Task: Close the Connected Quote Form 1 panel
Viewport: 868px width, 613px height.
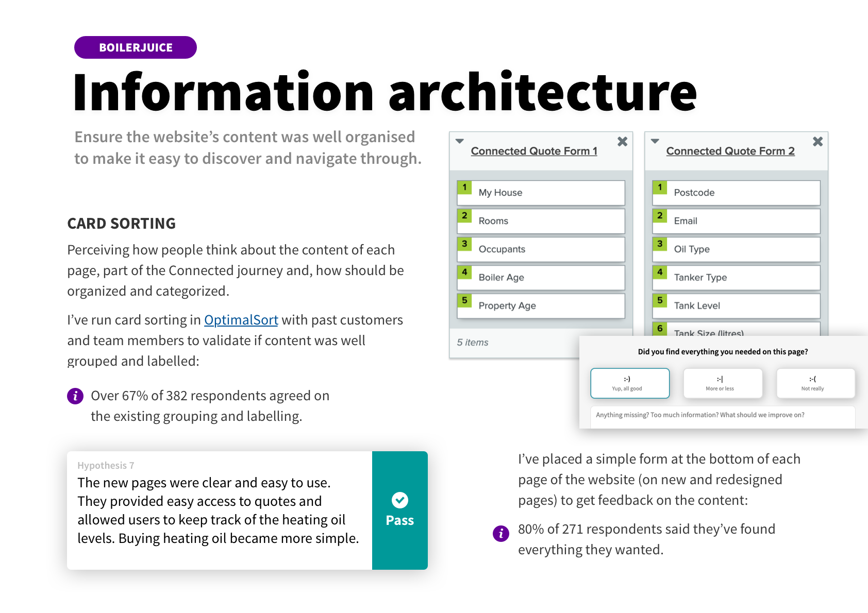Action: [x=622, y=141]
